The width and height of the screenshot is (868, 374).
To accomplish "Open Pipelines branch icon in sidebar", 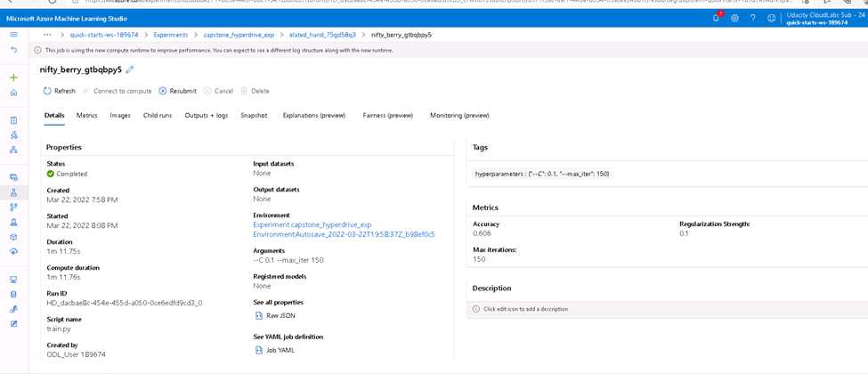I will pyautogui.click(x=14, y=207).
